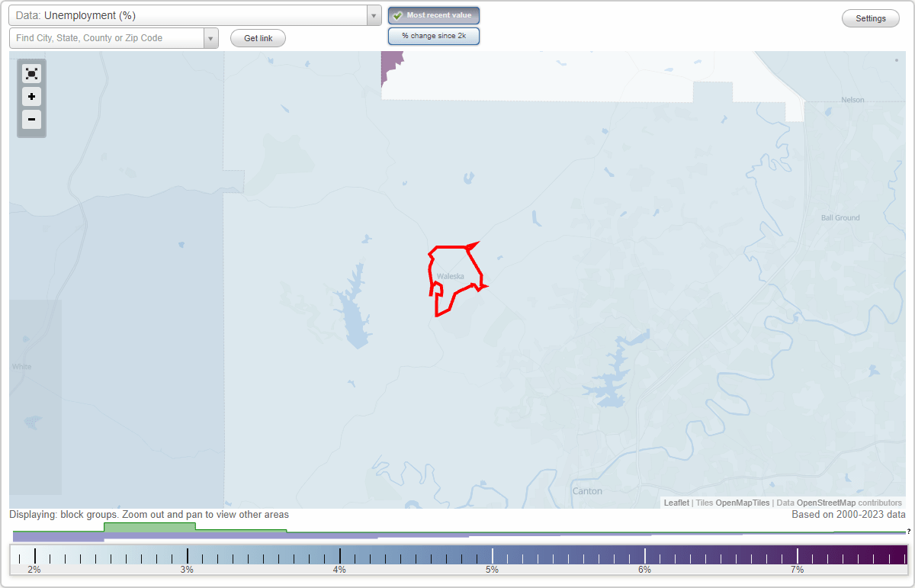Click the green histogram bar

coord(149,527)
